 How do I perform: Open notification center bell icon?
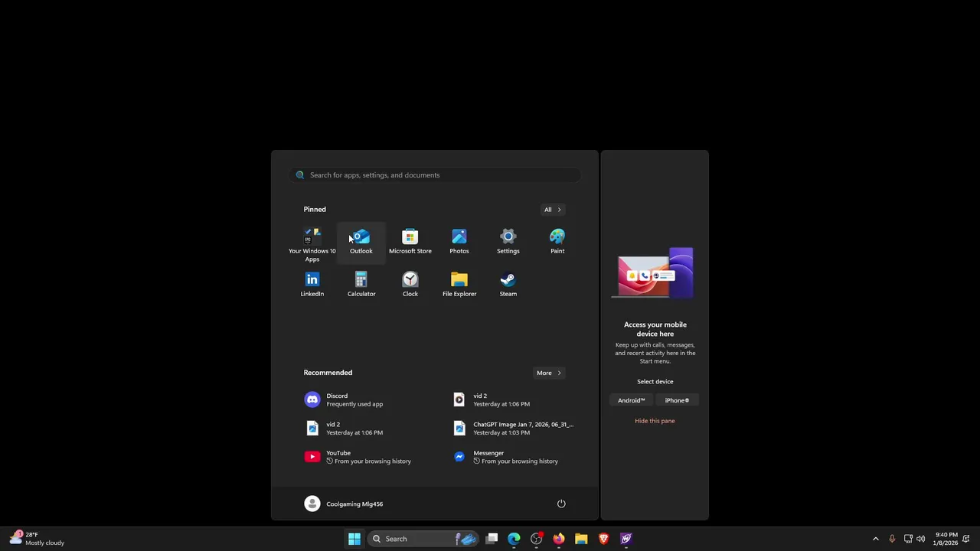click(968, 539)
